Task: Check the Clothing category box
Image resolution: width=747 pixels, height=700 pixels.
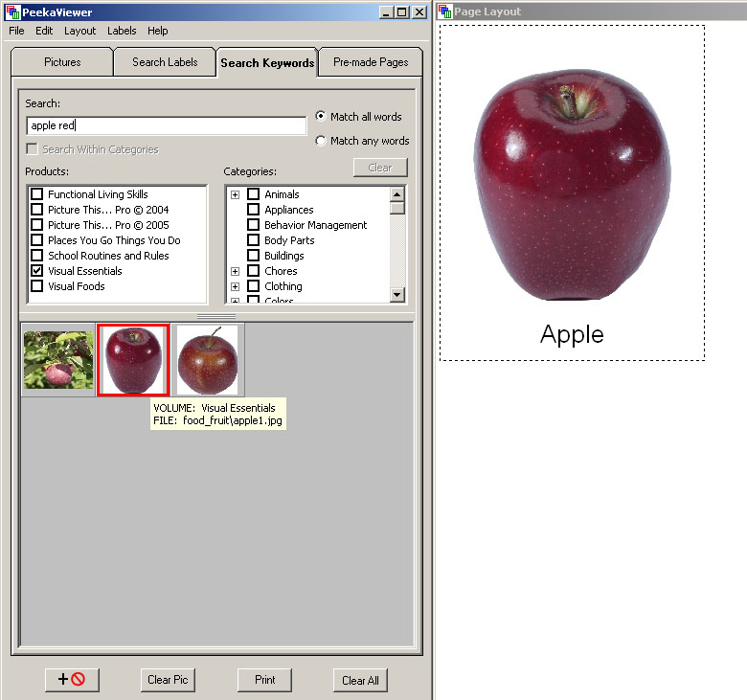Action: click(x=254, y=286)
